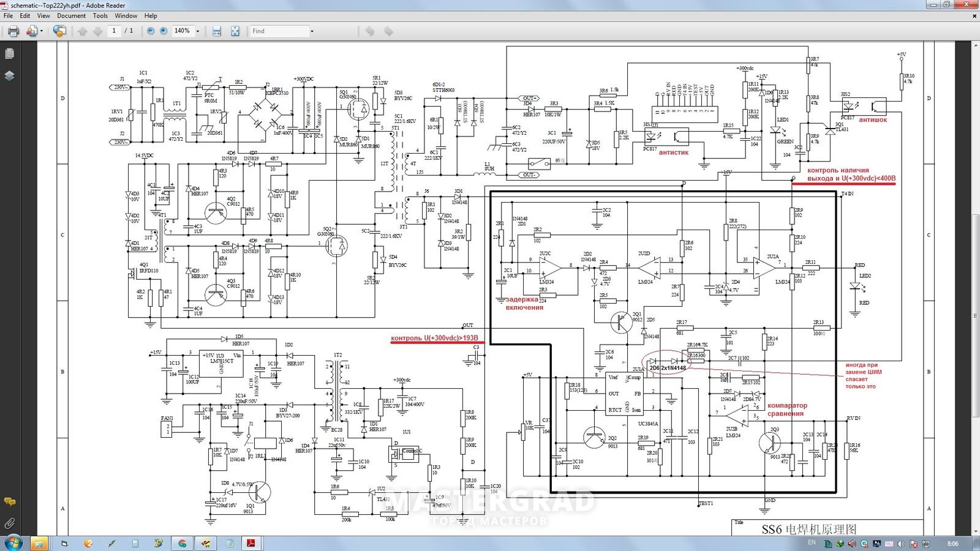Image resolution: width=980 pixels, height=551 pixels.
Task: Go to next page arrow
Action: click(x=97, y=31)
